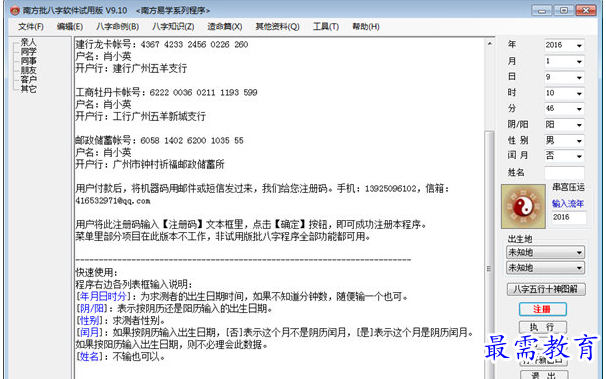The image size is (606, 379).
Task: Select the 客户 category in the tree
Action: click(x=29, y=79)
